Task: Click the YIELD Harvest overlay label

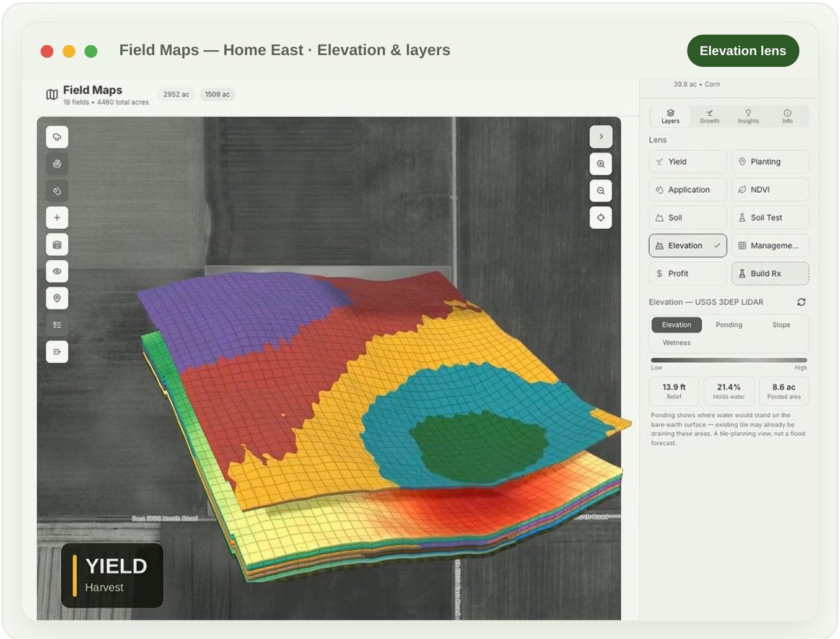Action: [x=112, y=575]
